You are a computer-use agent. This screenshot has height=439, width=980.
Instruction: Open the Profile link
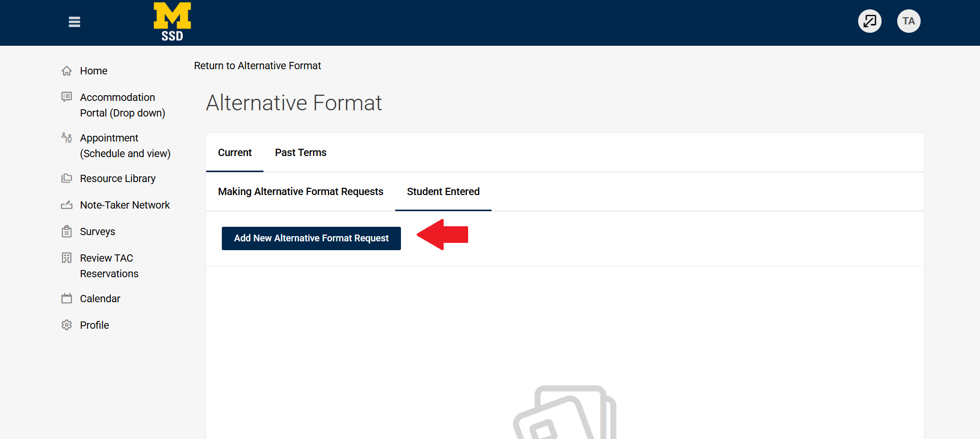tap(94, 325)
